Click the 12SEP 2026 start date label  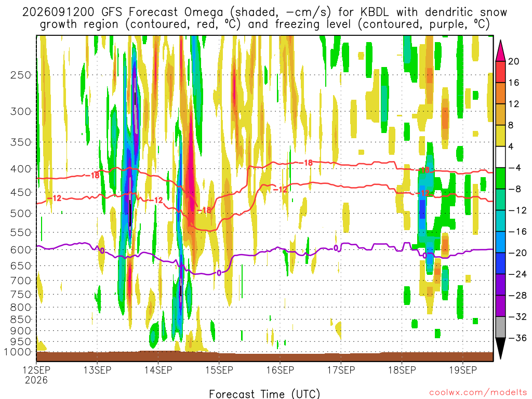click(x=36, y=375)
